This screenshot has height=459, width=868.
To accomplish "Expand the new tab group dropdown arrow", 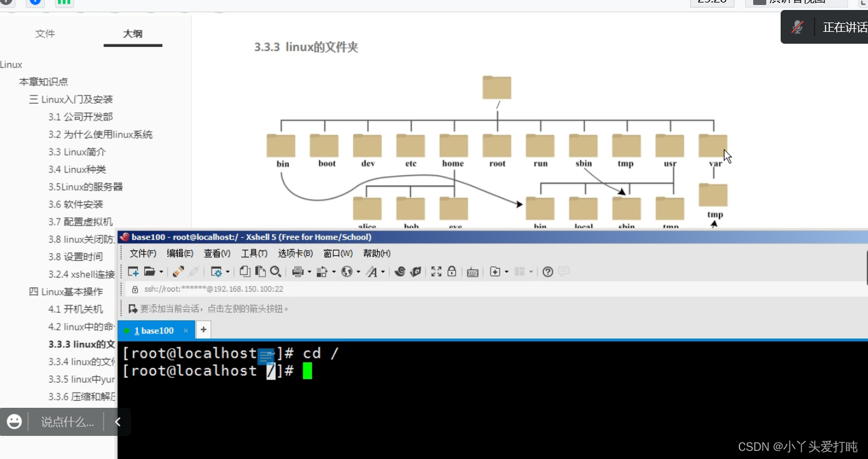I will point(507,272).
